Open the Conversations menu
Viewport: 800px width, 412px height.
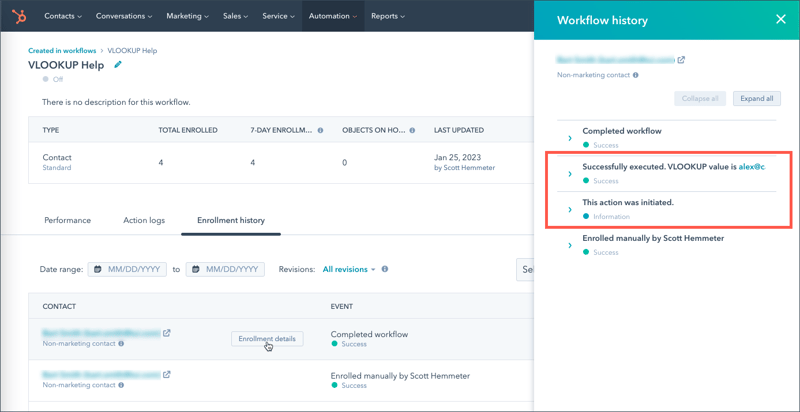point(124,16)
